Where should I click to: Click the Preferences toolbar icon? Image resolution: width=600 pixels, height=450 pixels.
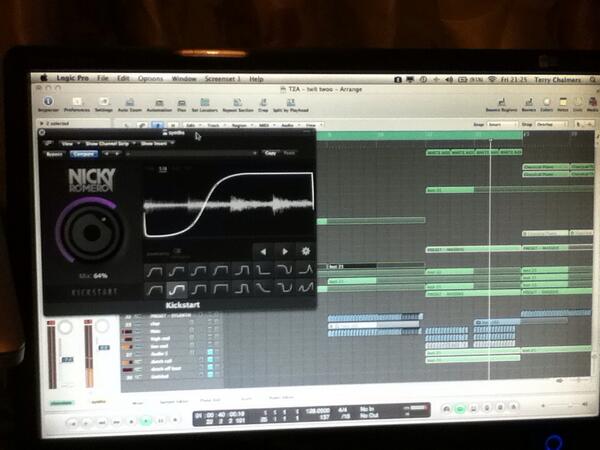[77, 104]
